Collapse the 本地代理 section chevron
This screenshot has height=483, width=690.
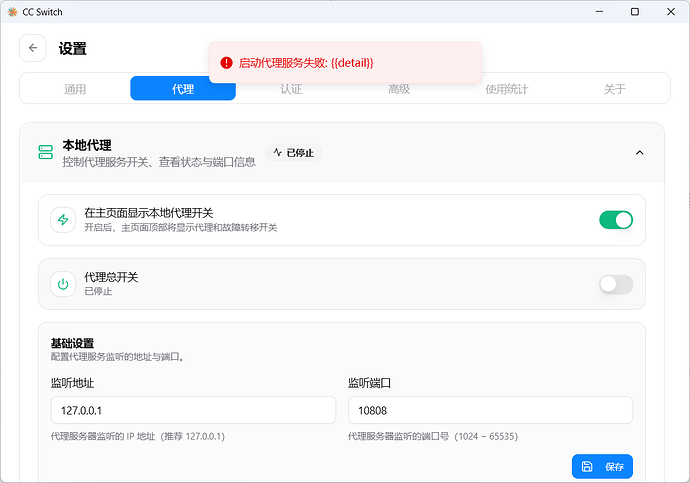[x=639, y=153]
